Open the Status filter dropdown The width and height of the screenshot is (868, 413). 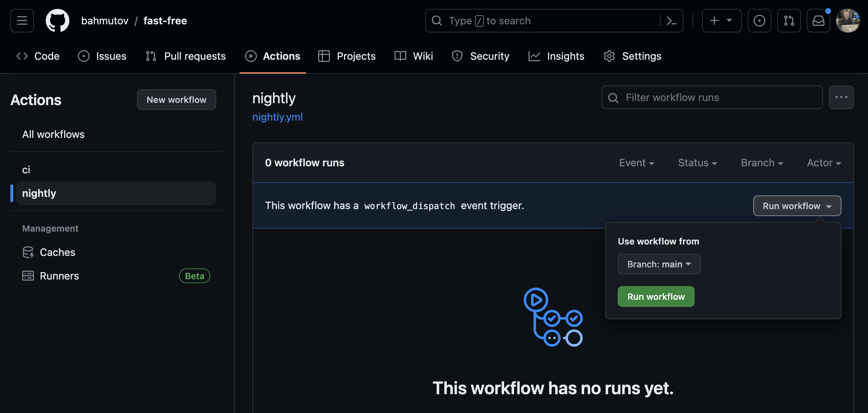click(697, 163)
